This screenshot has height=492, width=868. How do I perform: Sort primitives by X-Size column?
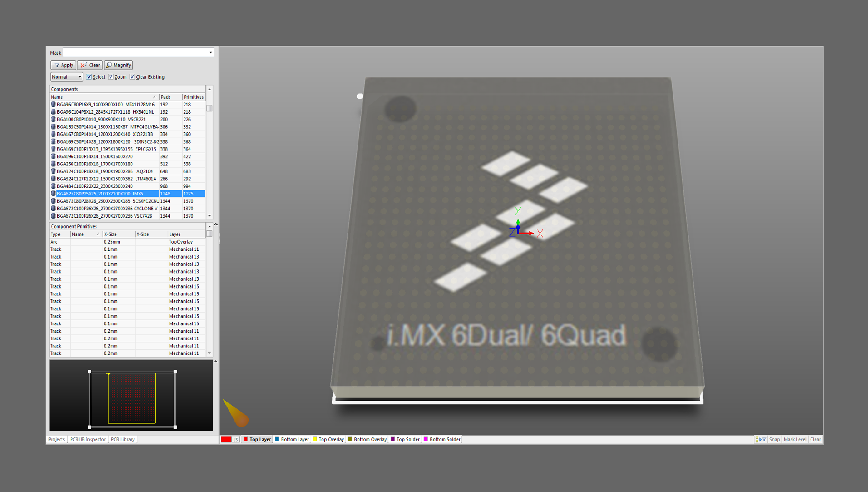coord(119,234)
